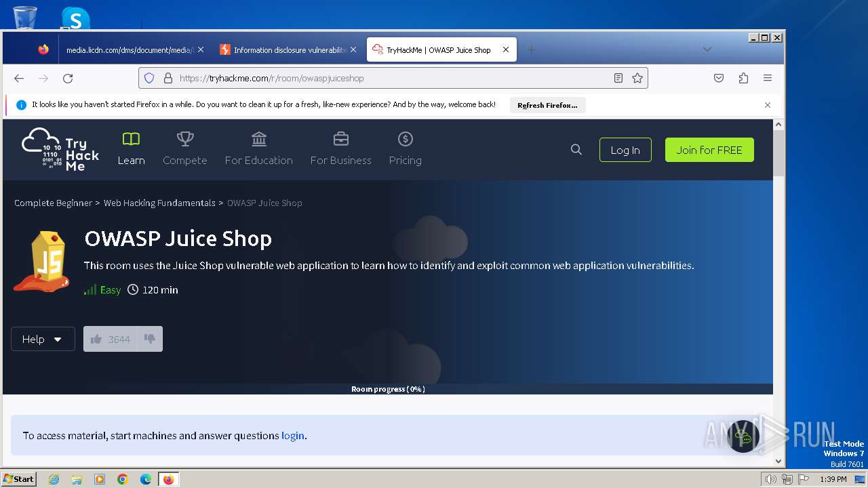868x488 pixels.
Task: Open the shield tracking protection icon
Action: coord(149,78)
